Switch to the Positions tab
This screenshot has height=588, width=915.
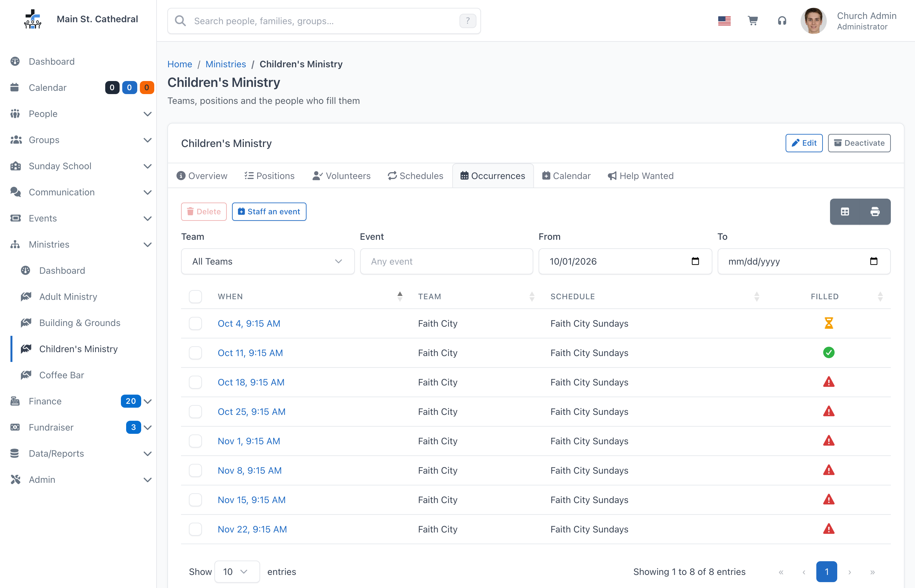pyautogui.click(x=270, y=176)
